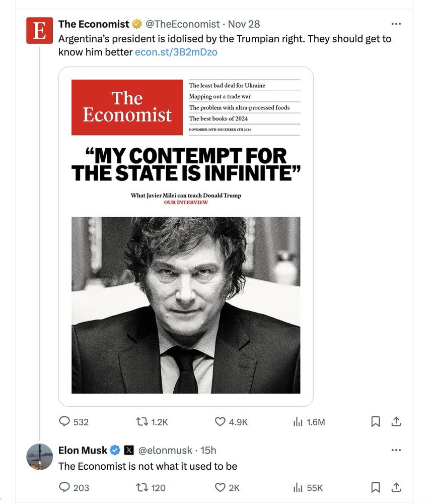Click Elon Musk's profile avatar
Image resolution: width=432 pixels, height=504 pixels.
tap(39, 457)
